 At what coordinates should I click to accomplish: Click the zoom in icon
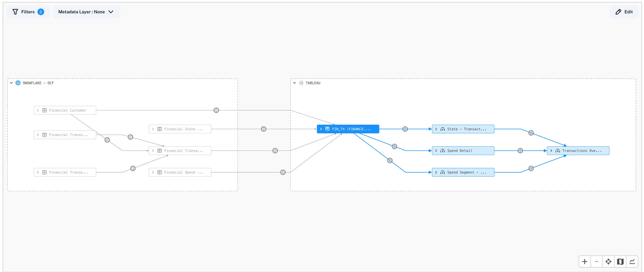pyautogui.click(x=585, y=262)
